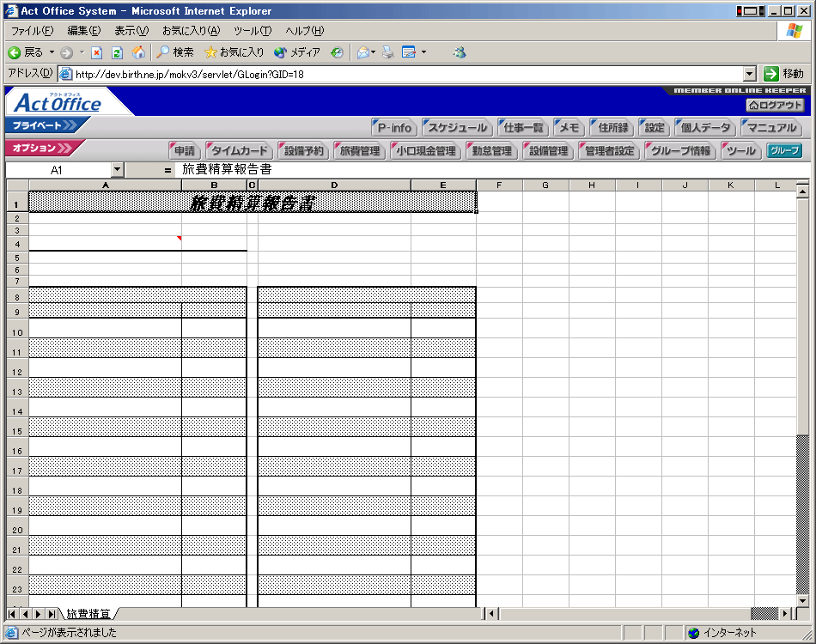816x644 pixels.
Task: Click the History icon in toolbar
Action: pos(337,52)
